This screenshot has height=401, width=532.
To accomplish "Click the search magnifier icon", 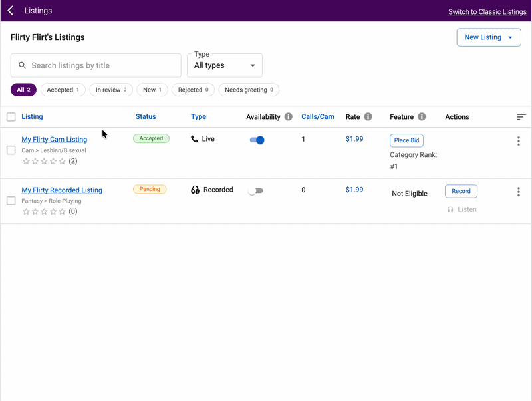I will (x=23, y=65).
